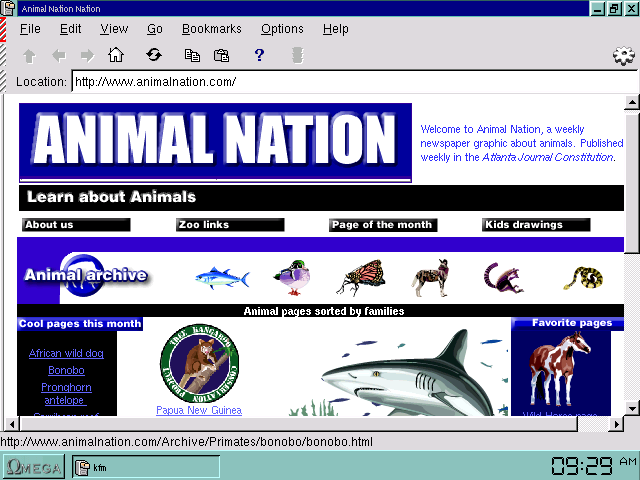Open the Omega start button in taskbar
The height and width of the screenshot is (480, 640).
tap(34, 467)
